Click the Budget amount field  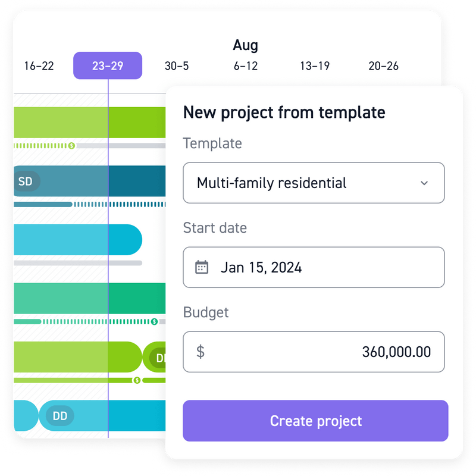314,352
